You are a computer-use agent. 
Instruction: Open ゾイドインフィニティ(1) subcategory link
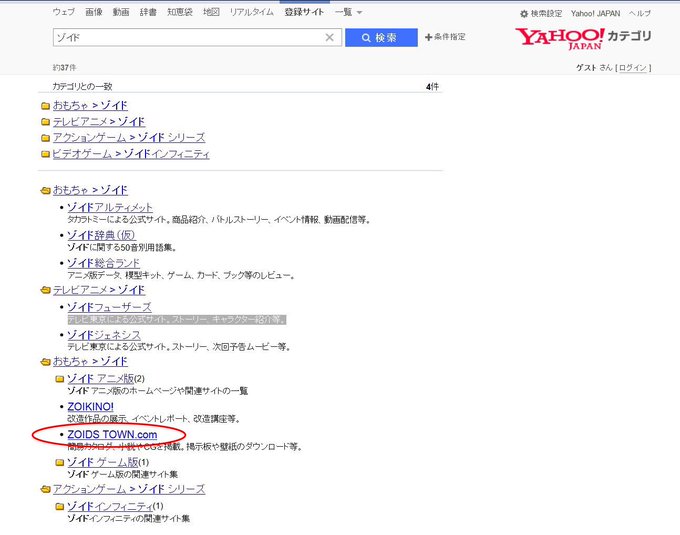coord(110,506)
